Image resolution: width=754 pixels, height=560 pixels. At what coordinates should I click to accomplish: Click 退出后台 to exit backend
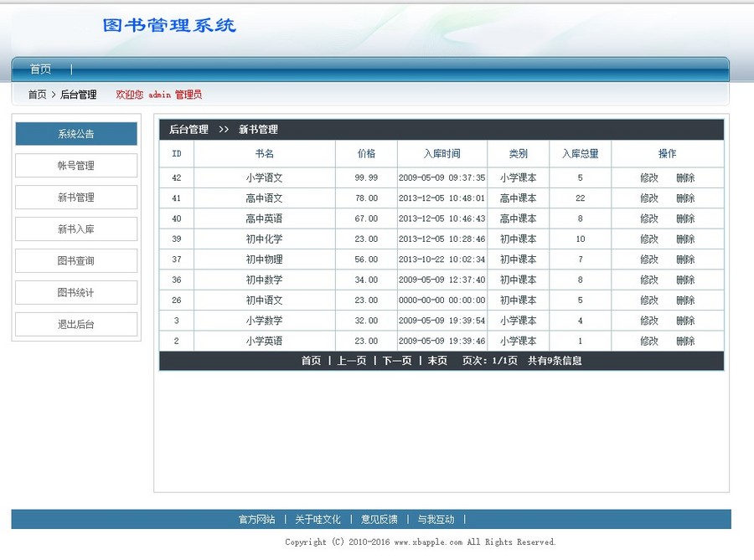point(75,323)
